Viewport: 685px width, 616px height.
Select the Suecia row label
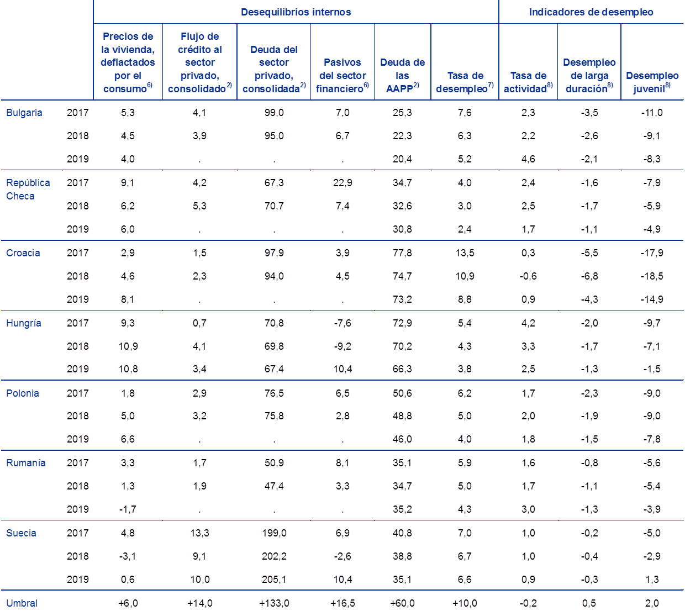22,533
